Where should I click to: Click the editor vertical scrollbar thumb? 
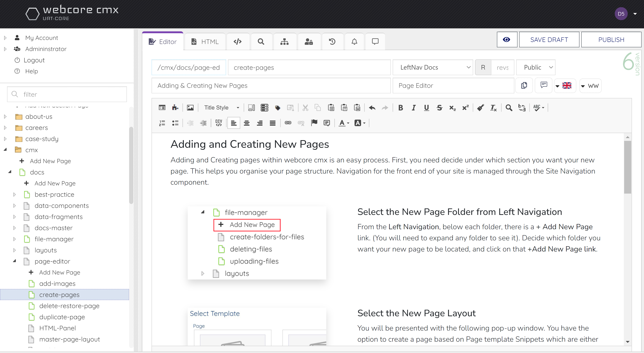627,167
